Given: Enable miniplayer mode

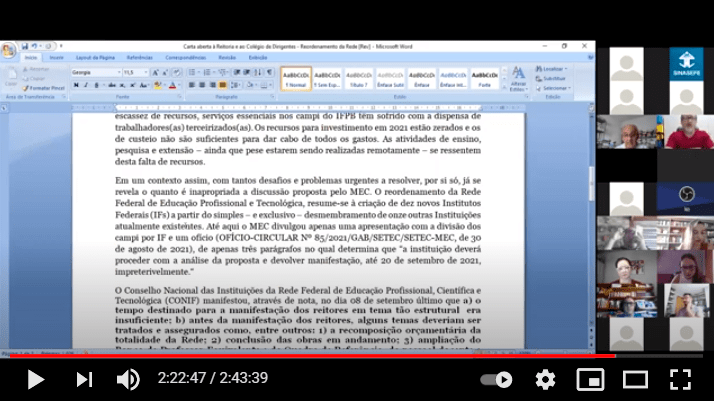Looking at the screenshot, I should (590, 379).
